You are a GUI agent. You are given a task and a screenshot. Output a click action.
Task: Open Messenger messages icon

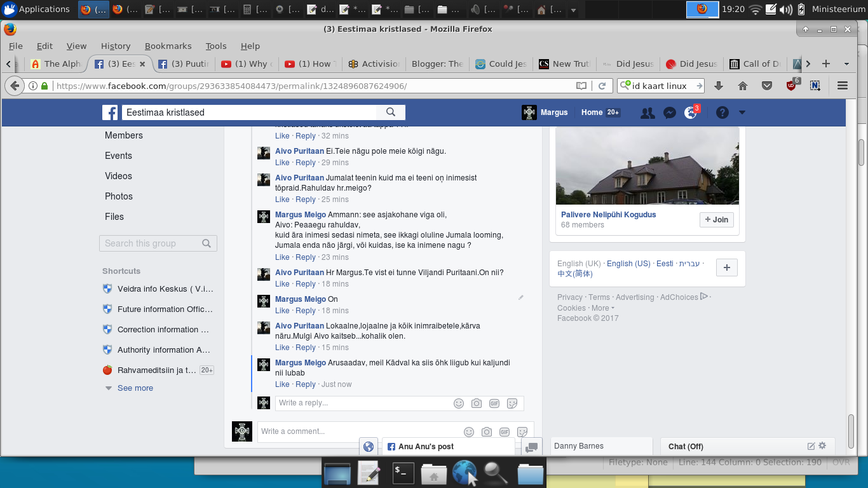click(669, 112)
